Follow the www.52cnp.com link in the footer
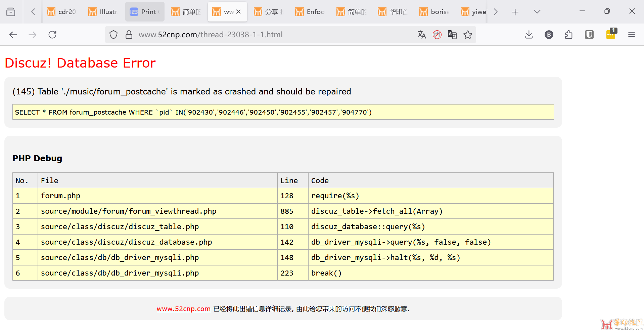Screen dimensions: 644x331 (184, 309)
